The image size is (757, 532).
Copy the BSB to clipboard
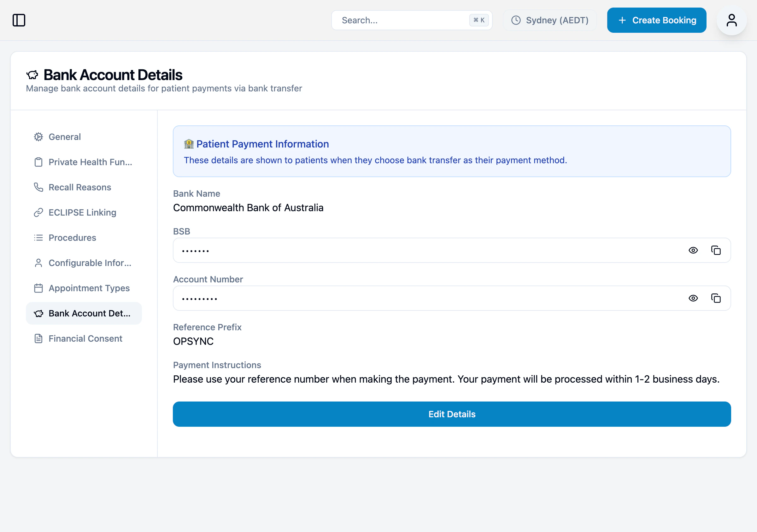716,250
